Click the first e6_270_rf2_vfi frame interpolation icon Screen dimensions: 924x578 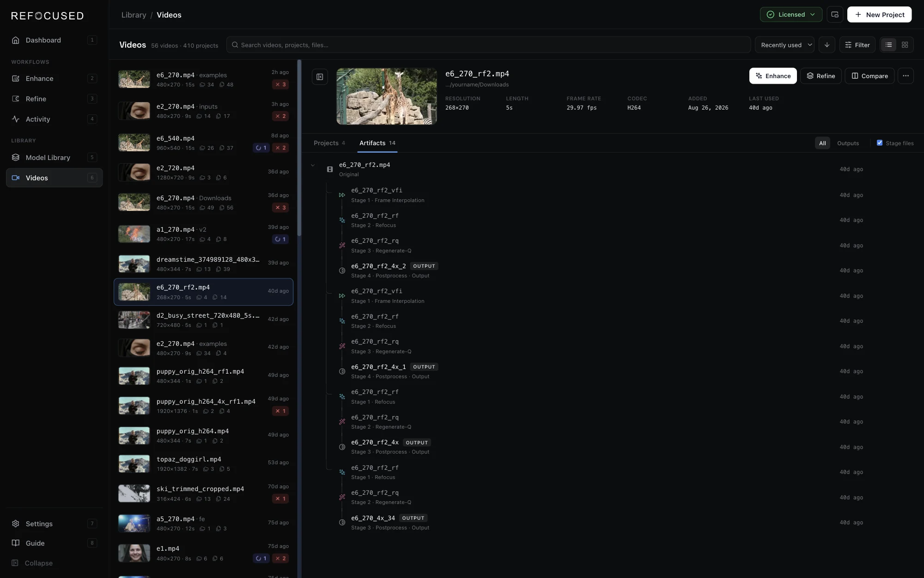(x=342, y=195)
